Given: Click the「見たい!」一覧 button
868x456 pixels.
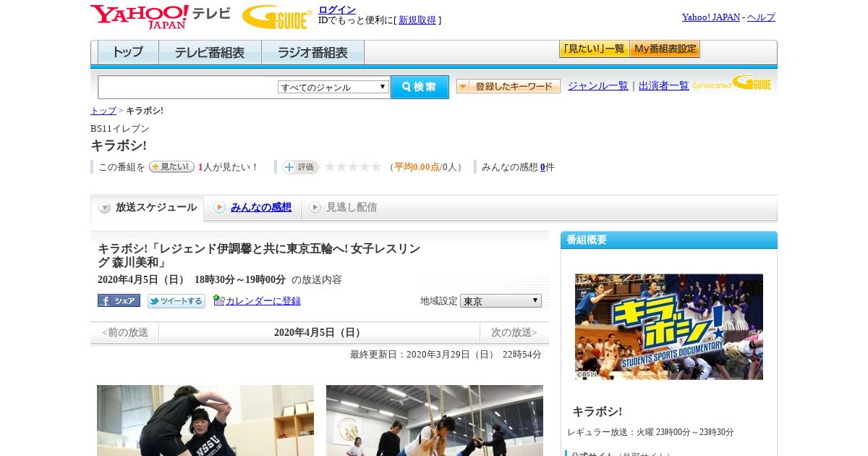Looking at the screenshot, I should pos(594,49).
